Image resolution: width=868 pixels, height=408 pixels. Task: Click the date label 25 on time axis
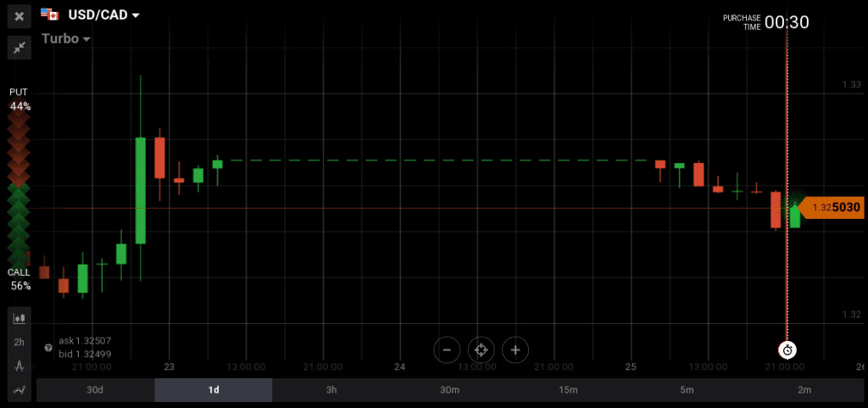pyautogui.click(x=631, y=366)
